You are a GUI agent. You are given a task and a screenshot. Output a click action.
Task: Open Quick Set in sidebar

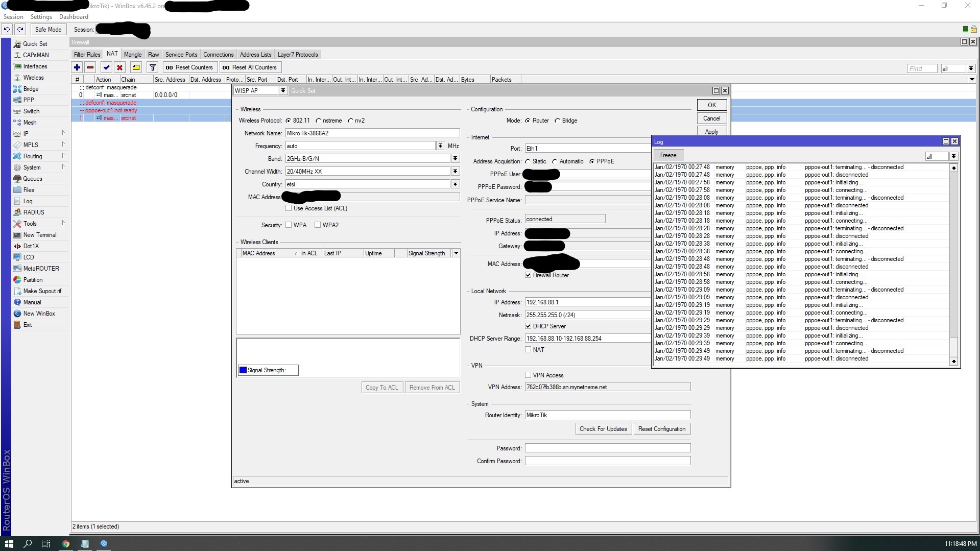click(x=35, y=44)
